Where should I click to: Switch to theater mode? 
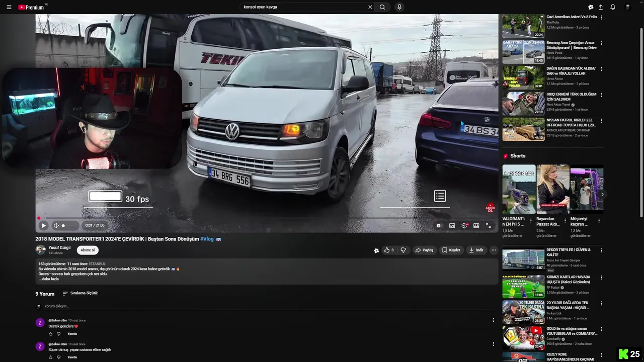pos(476,226)
